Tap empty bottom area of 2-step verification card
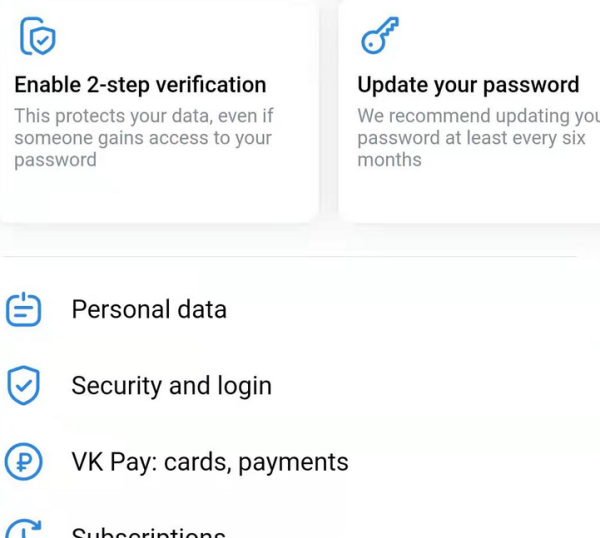This screenshot has height=538, width=600. 160,197
